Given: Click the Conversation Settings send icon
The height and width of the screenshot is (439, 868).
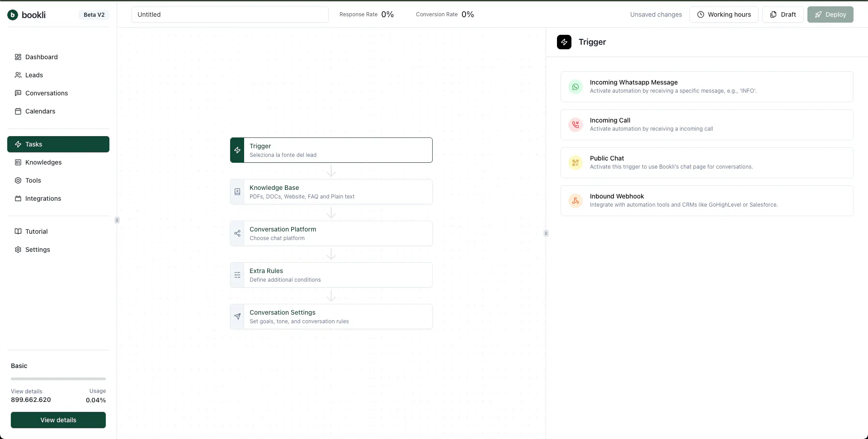Looking at the screenshot, I should (x=237, y=316).
